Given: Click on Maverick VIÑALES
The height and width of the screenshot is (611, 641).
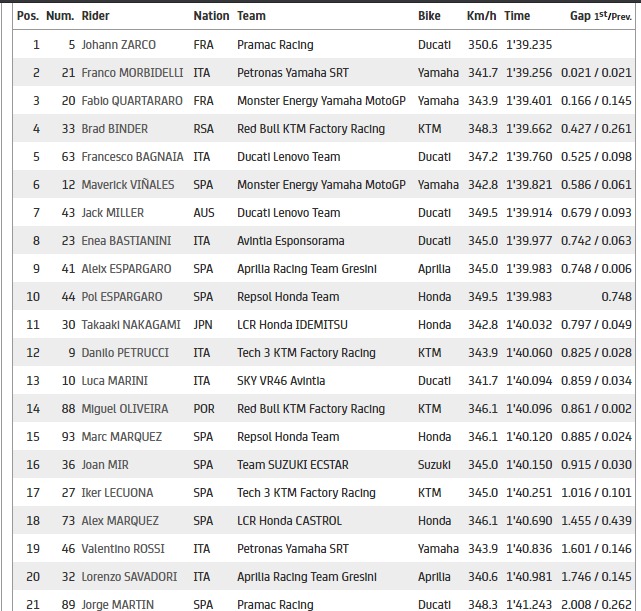Looking at the screenshot, I should [x=126, y=185].
